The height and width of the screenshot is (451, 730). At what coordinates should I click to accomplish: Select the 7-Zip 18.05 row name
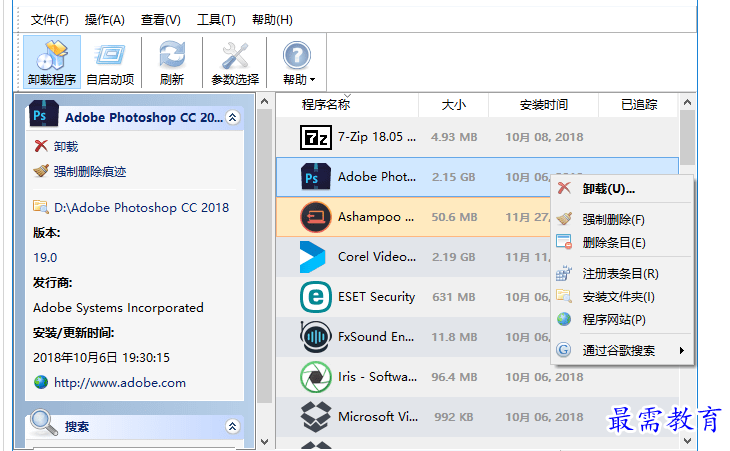(377, 137)
